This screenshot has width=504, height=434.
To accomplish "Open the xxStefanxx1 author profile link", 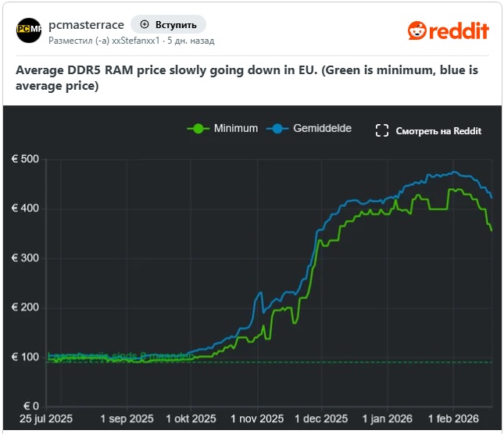I will click(137, 40).
